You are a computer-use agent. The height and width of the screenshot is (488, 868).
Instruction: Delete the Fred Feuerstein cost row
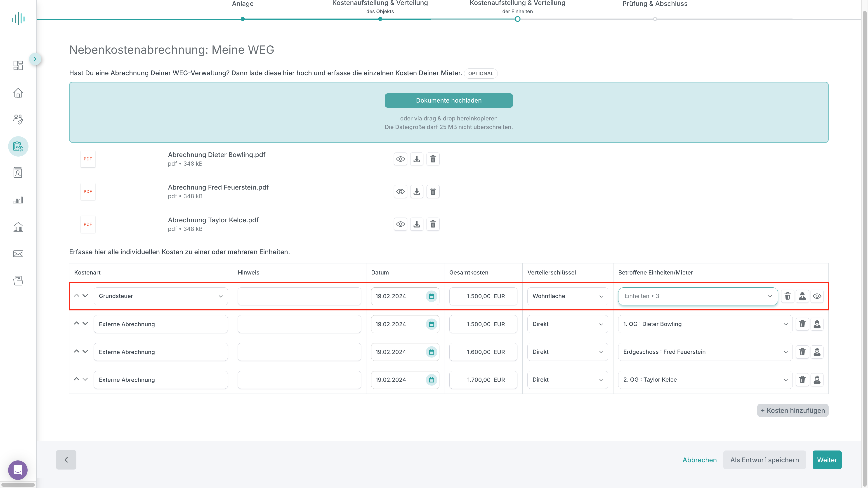click(802, 352)
